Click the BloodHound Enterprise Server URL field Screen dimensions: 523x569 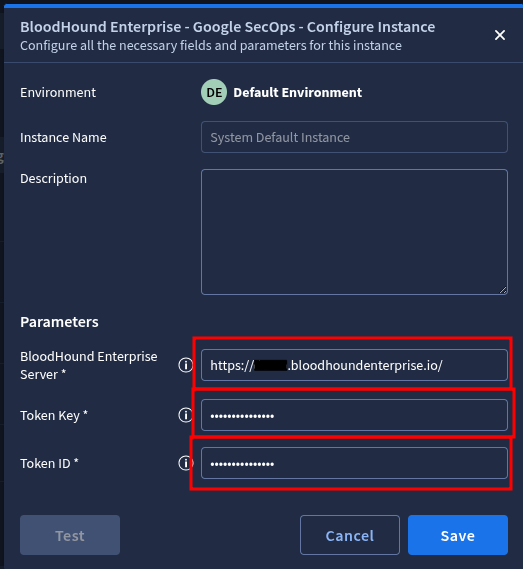354,365
